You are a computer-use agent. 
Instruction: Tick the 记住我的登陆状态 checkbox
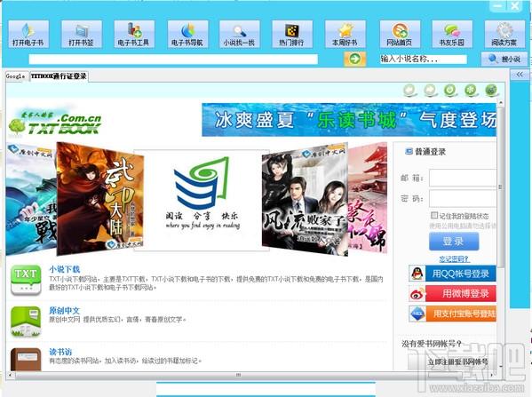tap(434, 215)
